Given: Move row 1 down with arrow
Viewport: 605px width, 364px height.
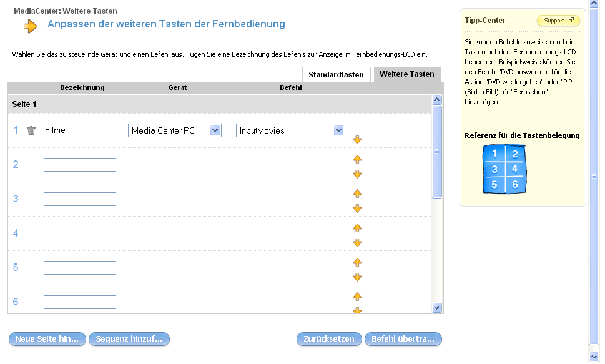Looking at the screenshot, I should [358, 140].
